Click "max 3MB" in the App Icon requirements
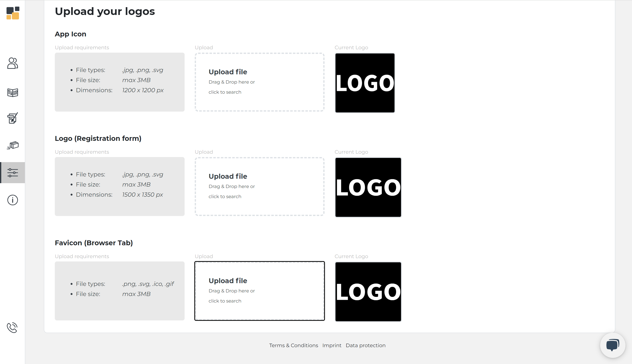The width and height of the screenshot is (632, 364). (x=136, y=80)
